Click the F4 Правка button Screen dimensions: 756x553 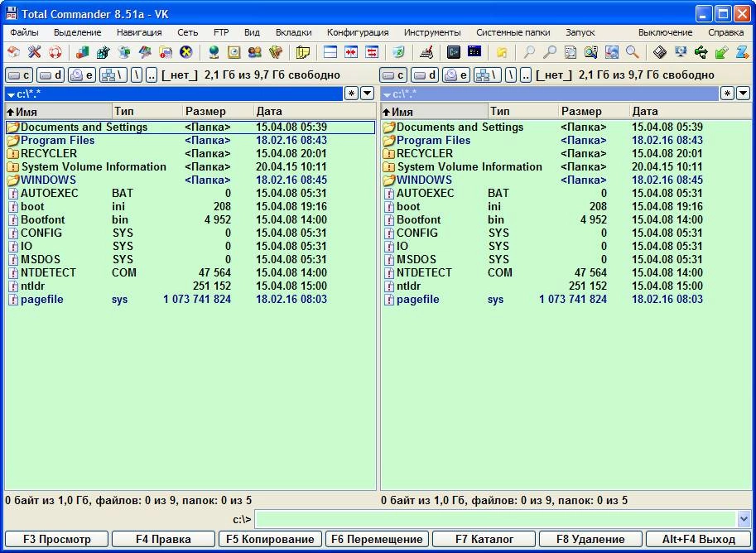[x=163, y=539]
